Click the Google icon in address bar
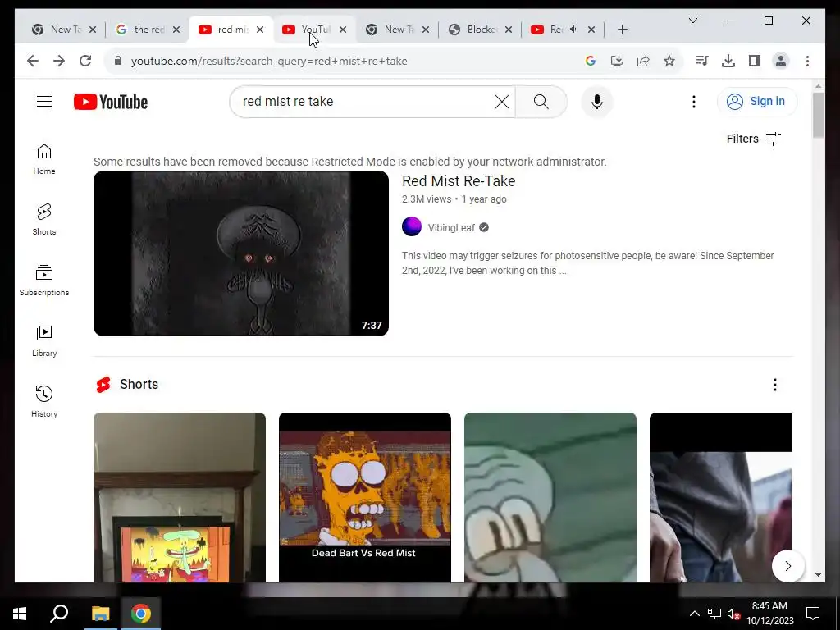The height and width of the screenshot is (630, 840). [x=591, y=61]
